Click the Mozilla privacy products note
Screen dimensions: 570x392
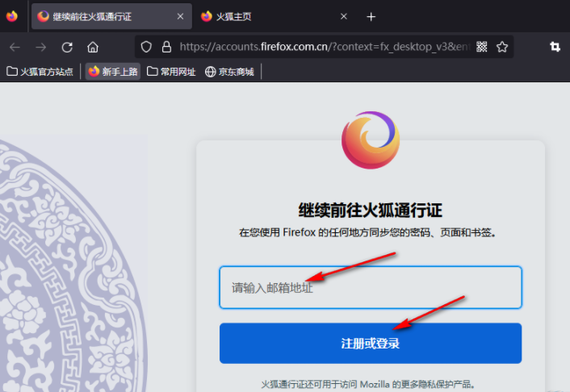(x=368, y=384)
